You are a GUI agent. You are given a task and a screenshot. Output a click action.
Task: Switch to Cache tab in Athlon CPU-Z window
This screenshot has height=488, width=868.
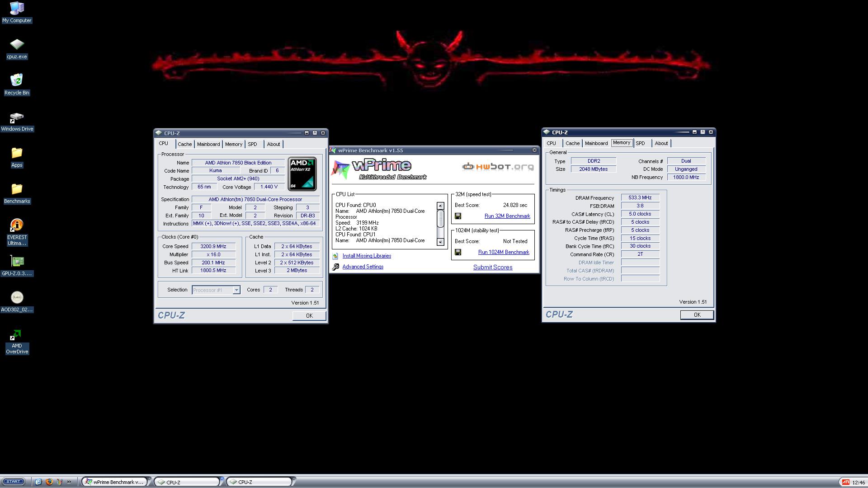pos(184,144)
